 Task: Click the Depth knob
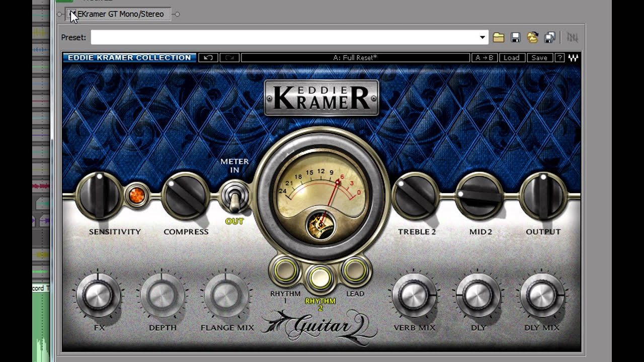coord(163,296)
